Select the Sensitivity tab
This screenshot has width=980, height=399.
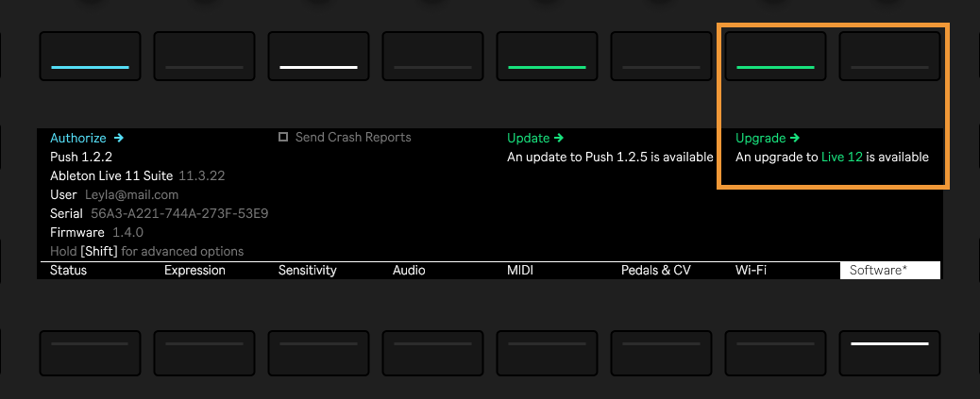(308, 271)
